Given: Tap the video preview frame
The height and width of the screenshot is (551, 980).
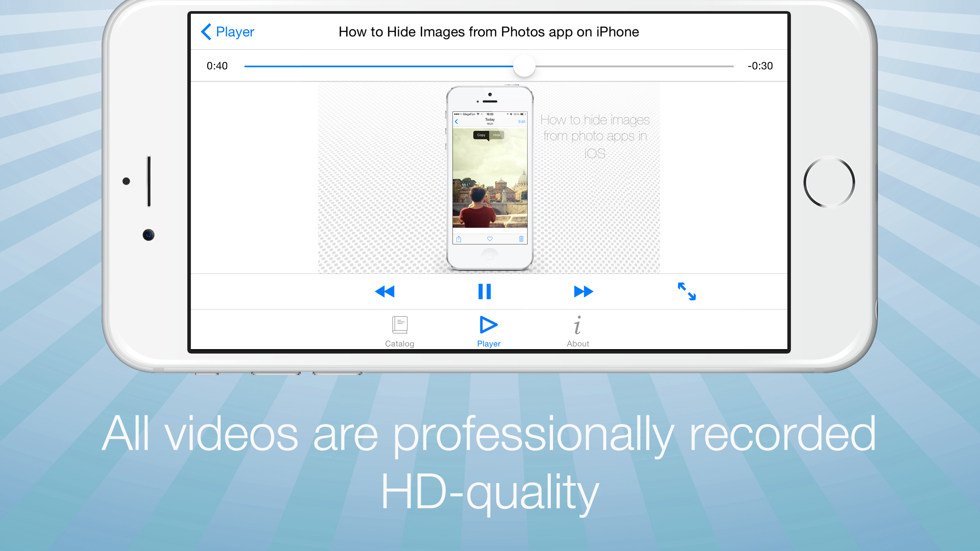Looking at the screenshot, I should point(489,178).
